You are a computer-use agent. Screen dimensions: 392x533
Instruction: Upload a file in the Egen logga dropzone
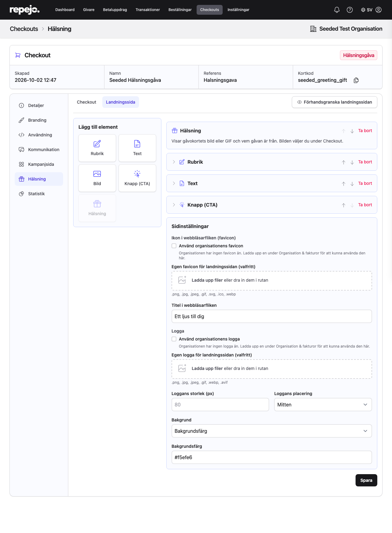click(272, 369)
